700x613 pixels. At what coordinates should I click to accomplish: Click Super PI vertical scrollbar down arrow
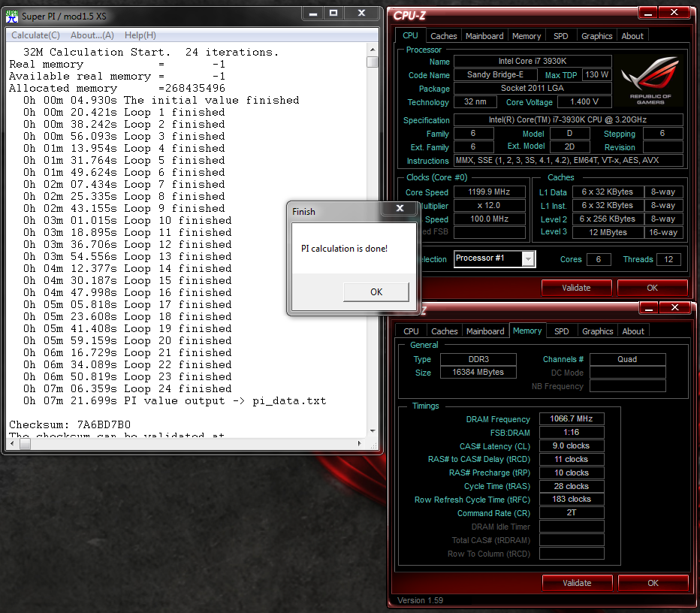point(373,431)
